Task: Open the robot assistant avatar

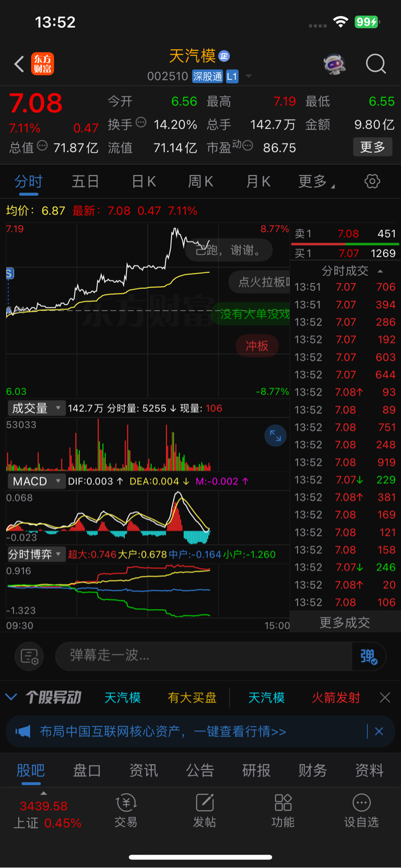Action: [x=335, y=64]
